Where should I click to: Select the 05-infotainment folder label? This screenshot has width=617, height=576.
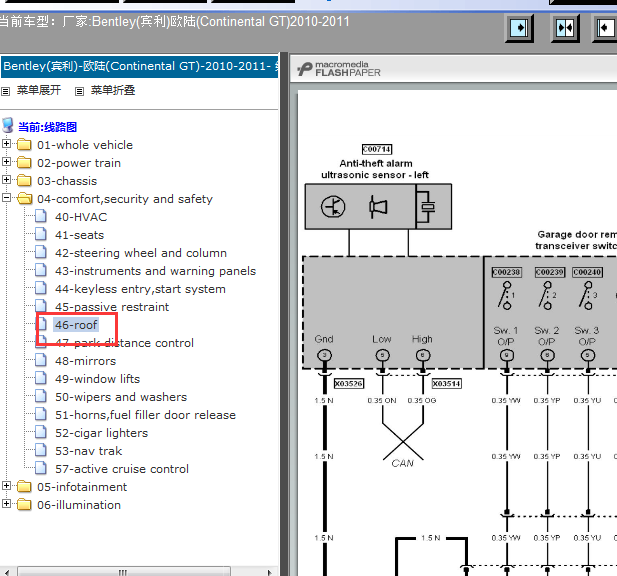[82, 487]
